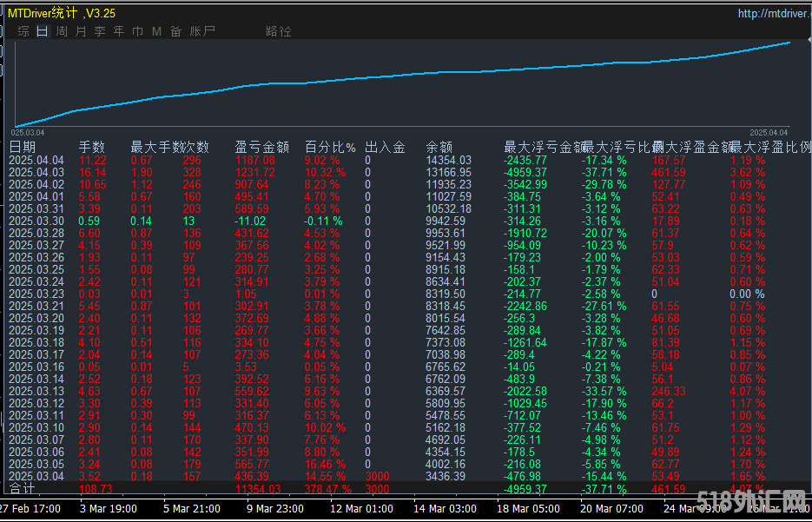Switch to the 综 (summary) tab
Screen dimensions: 812x522
23,31
